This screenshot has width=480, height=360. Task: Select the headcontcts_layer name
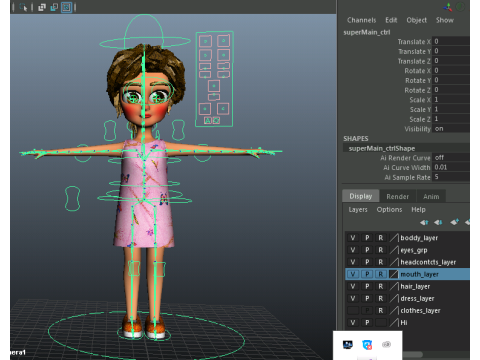tap(428, 262)
